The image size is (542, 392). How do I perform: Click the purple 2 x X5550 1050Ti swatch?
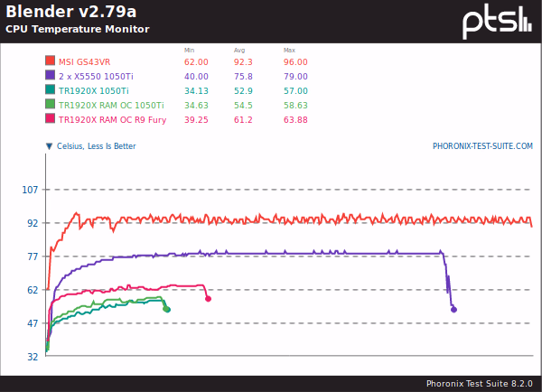51,77
